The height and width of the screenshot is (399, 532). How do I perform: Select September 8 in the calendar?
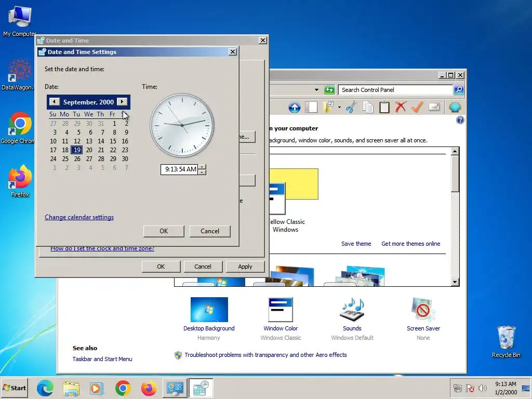pos(114,132)
